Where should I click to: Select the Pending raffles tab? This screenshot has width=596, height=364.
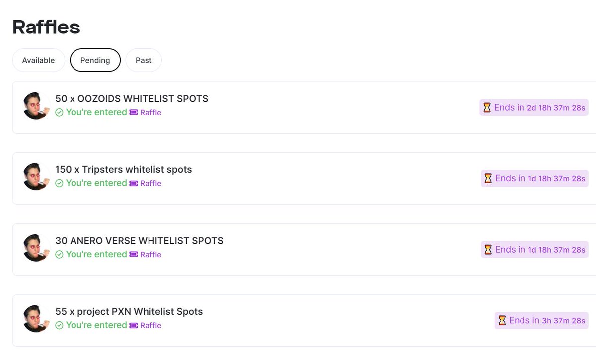pyautogui.click(x=95, y=60)
